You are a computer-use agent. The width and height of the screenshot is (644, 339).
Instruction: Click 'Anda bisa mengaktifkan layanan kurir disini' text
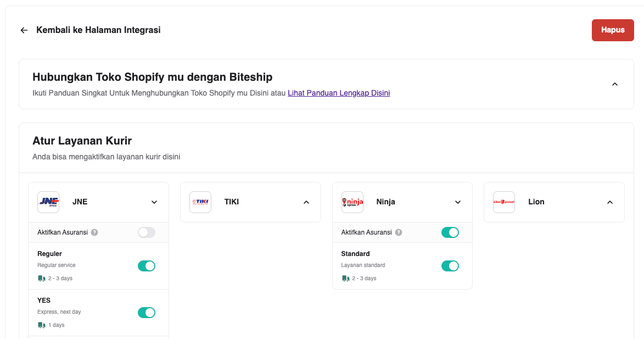(107, 157)
